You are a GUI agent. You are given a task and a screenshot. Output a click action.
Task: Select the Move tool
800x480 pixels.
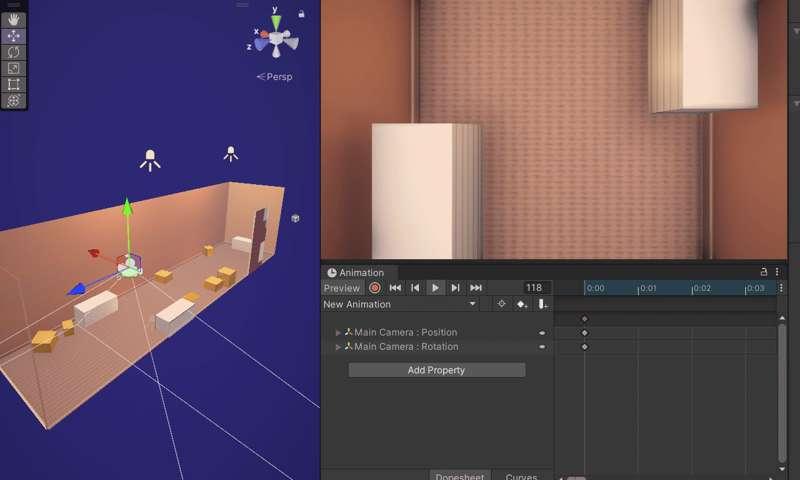[x=13, y=36]
